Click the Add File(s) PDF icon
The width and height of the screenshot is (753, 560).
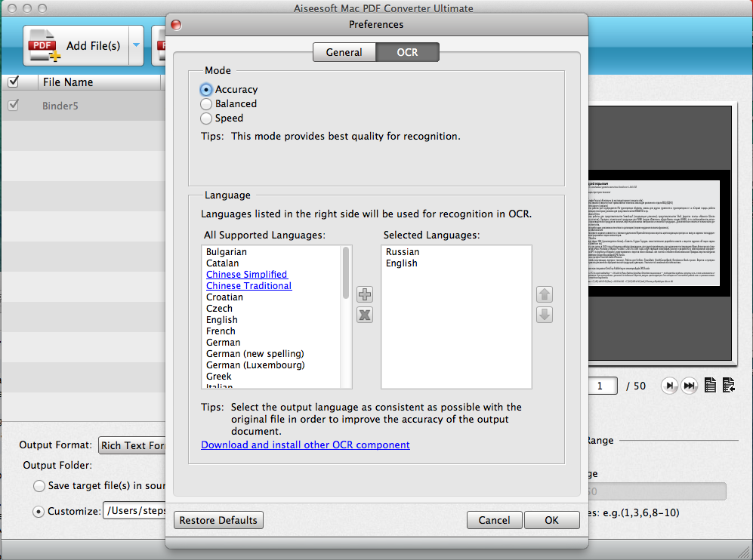pyautogui.click(x=44, y=45)
